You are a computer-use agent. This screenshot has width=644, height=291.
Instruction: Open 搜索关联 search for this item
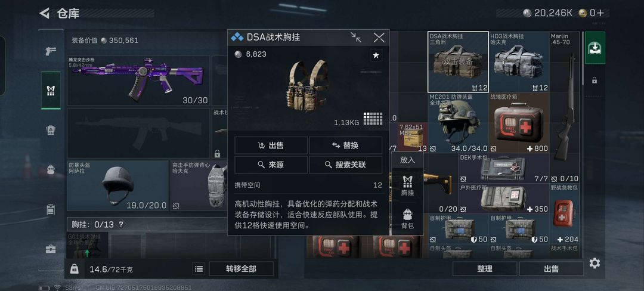pos(345,165)
